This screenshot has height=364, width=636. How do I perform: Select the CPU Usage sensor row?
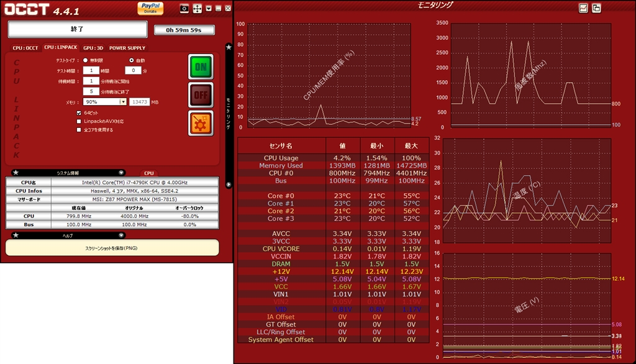point(333,158)
